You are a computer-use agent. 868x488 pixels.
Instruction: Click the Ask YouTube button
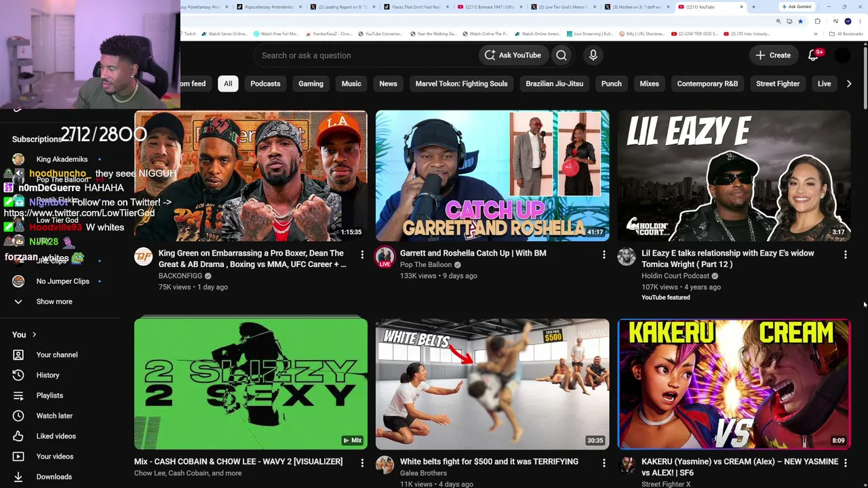[513, 56]
